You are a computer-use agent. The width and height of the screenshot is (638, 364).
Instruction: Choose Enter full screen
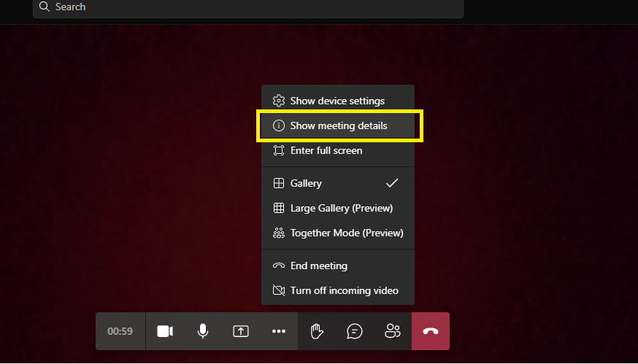pos(338,150)
